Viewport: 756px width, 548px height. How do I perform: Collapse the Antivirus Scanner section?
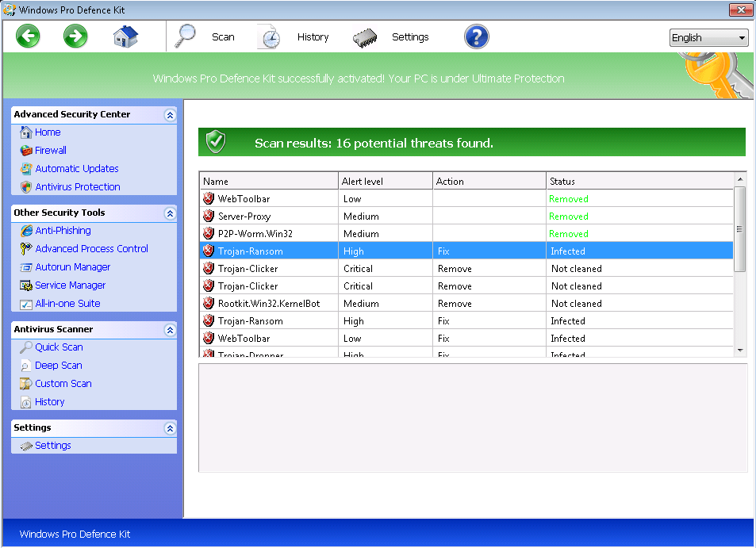tap(170, 330)
